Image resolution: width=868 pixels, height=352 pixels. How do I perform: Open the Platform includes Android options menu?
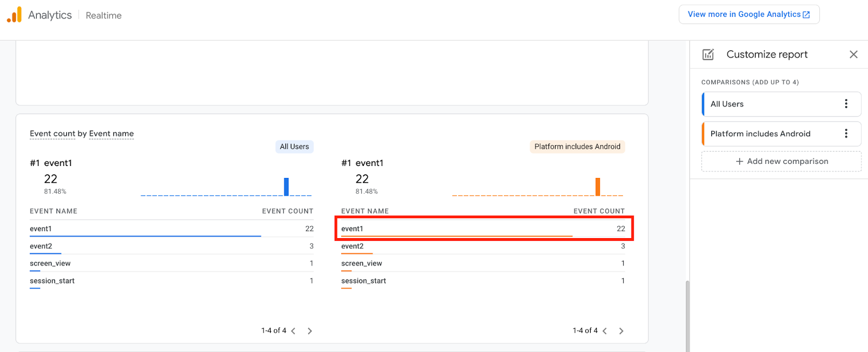pos(846,133)
